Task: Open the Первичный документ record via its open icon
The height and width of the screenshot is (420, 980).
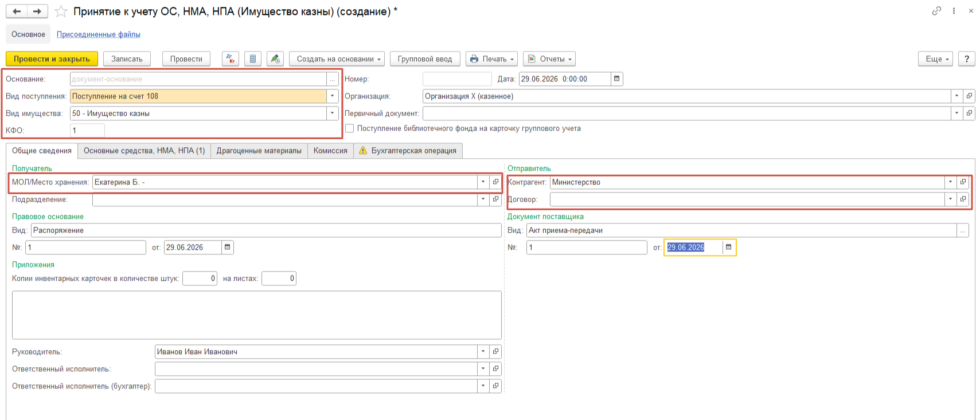Action: pyautogui.click(x=969, y=113)
